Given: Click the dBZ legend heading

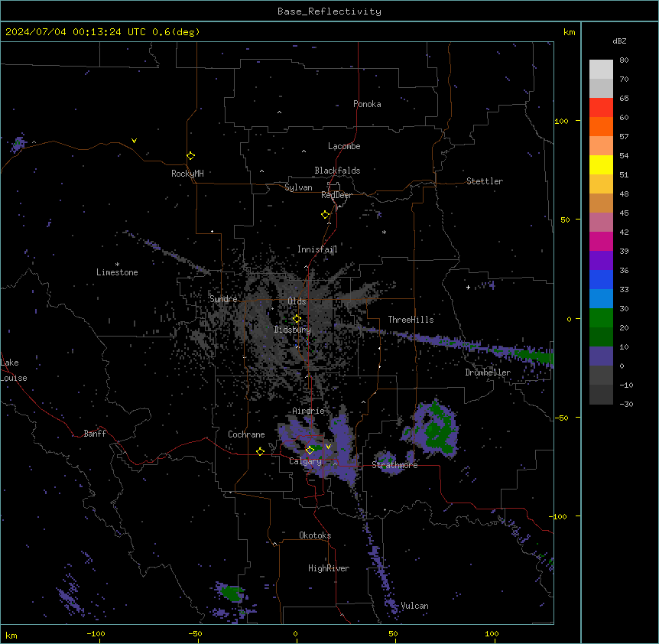Looking at the screenshot, I should (619, 41).
